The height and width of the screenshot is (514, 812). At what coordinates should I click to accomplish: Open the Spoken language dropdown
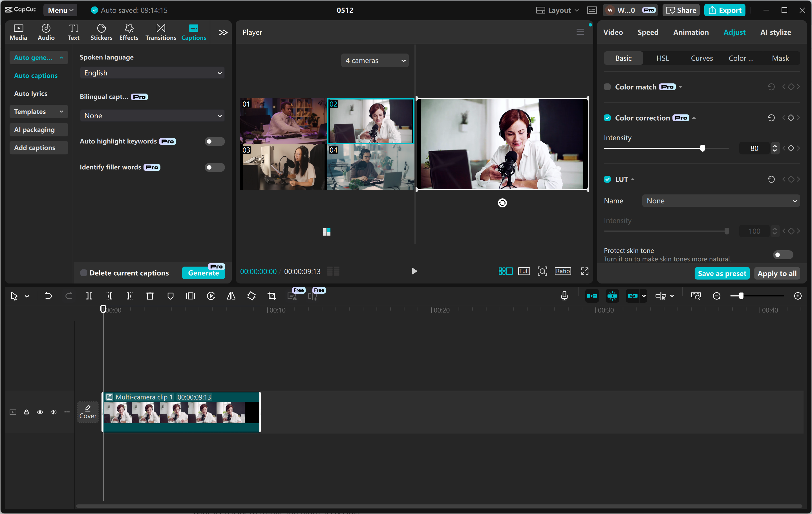click(152, 72)
